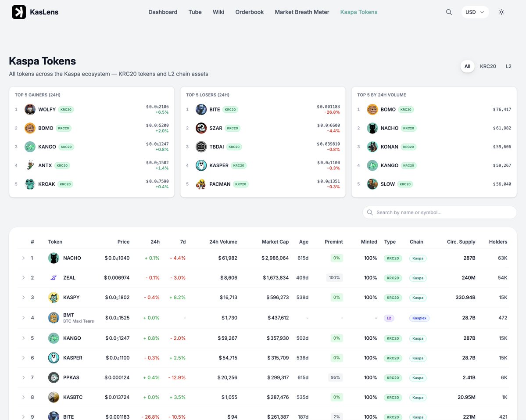
Task: Open the Tube nav item
Action: tap(195, 12)
